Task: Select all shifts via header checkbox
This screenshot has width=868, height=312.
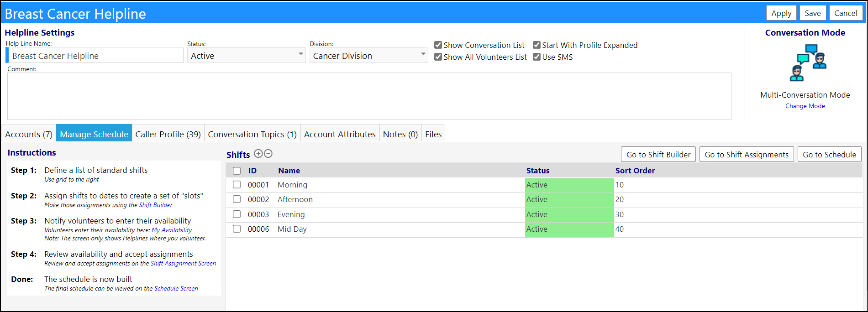Action: (237, 171)
